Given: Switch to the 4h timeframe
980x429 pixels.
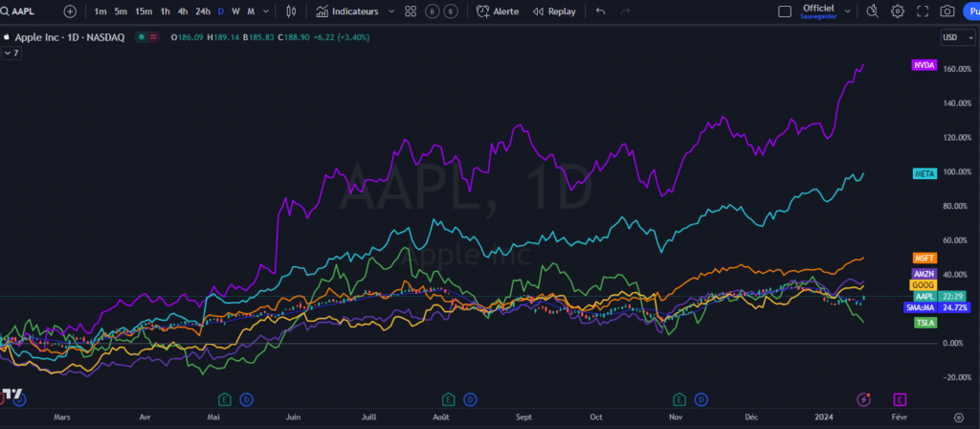Looking at the screenshot, I should point(183,11).
